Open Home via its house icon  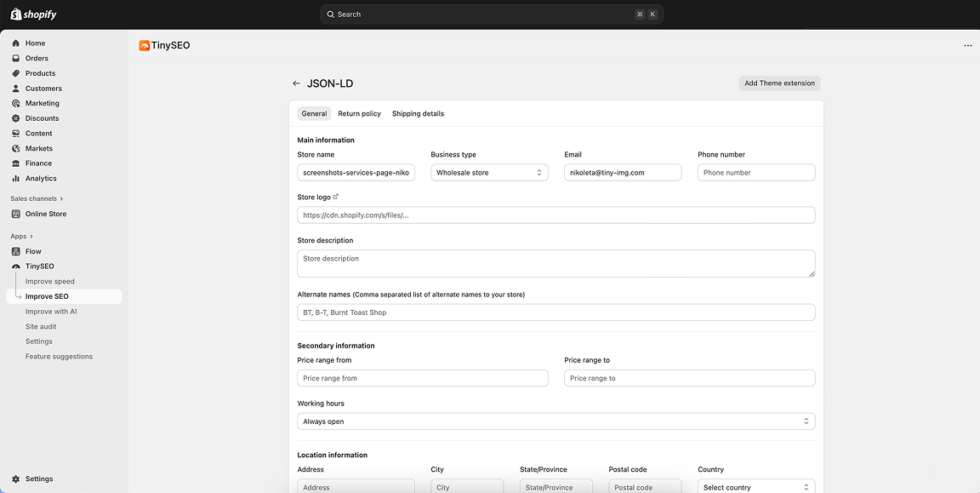pyautogui.click(x=15, y=43)
